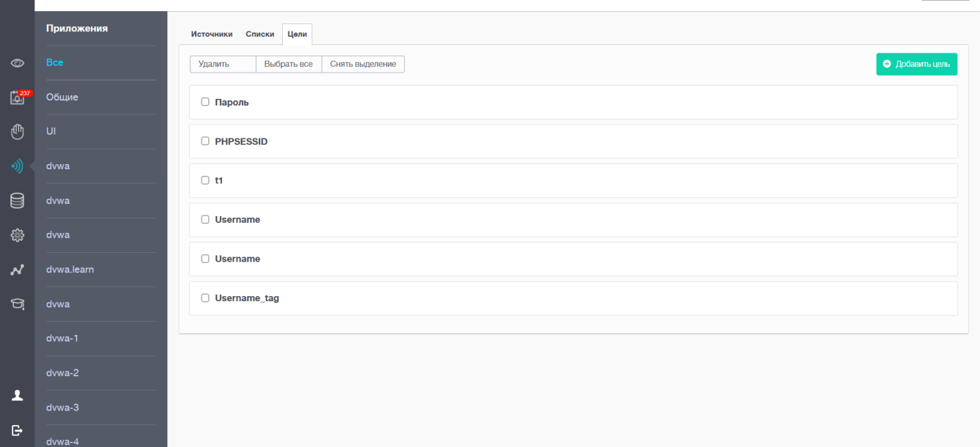Open the PHPSESSID target row
Screen dimensions: 980x447
pos(573,141)
